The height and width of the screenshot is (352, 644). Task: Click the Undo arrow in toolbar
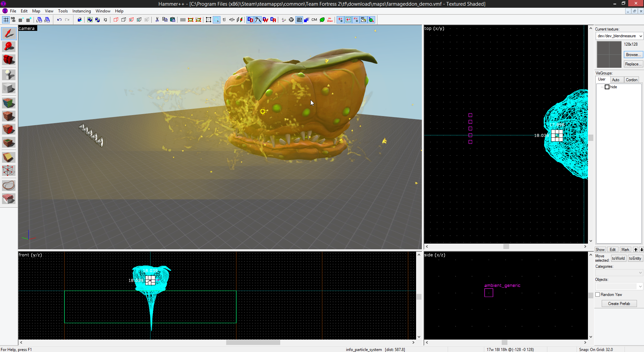pos(59,20)
